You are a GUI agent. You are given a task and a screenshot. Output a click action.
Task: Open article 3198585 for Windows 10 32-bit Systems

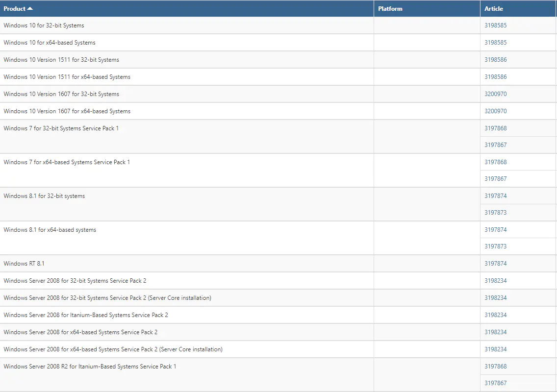click(496, 25)
